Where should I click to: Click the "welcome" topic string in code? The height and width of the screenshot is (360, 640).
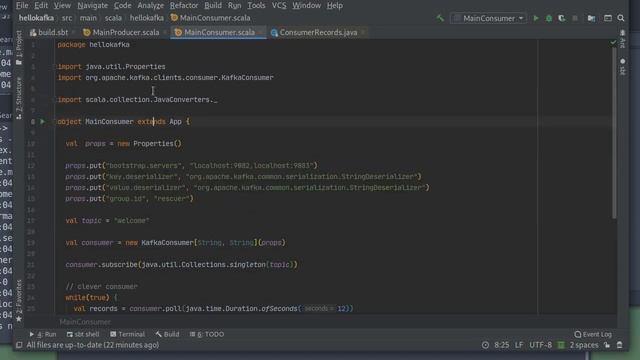tap(131, 221)
